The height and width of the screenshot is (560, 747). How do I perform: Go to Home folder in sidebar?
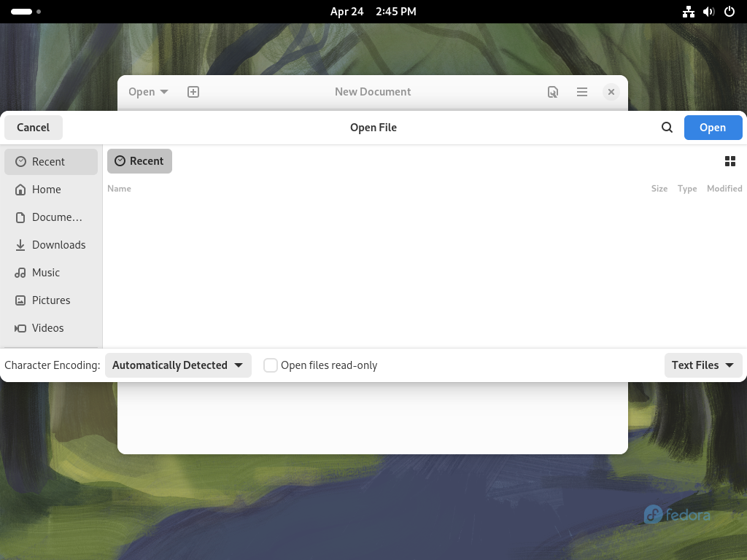click(x=51, y=190)
